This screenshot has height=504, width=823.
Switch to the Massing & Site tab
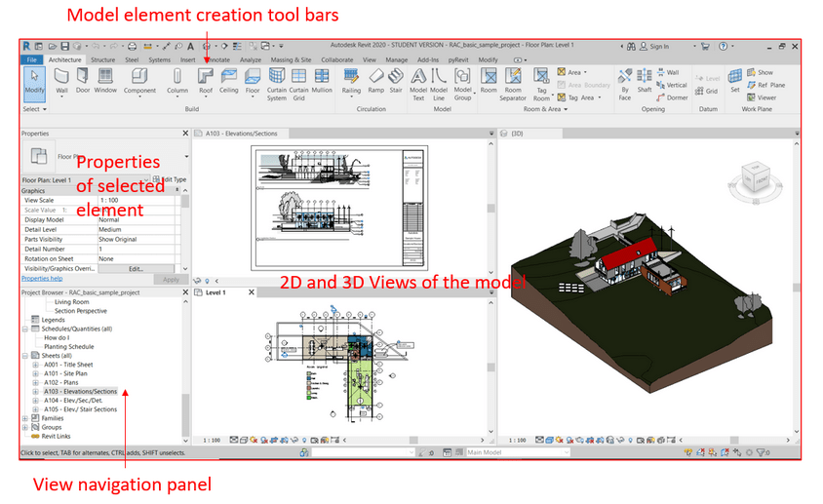(x=290, y=59)
